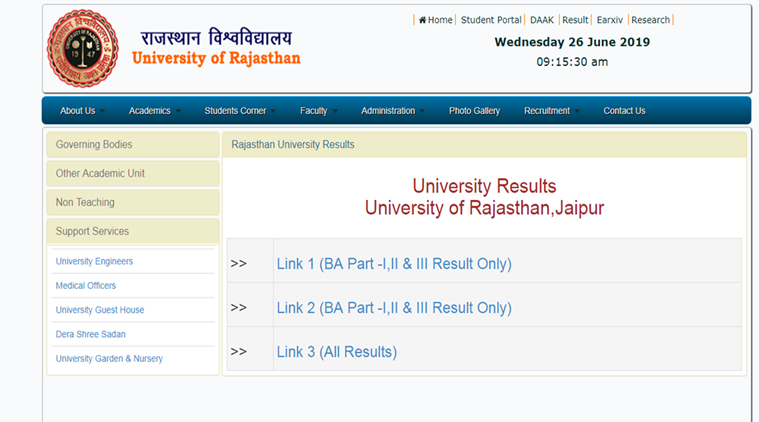Open Link 1 for BA Part results
This screenshot has height=422, width=759.
coord(394,264)
